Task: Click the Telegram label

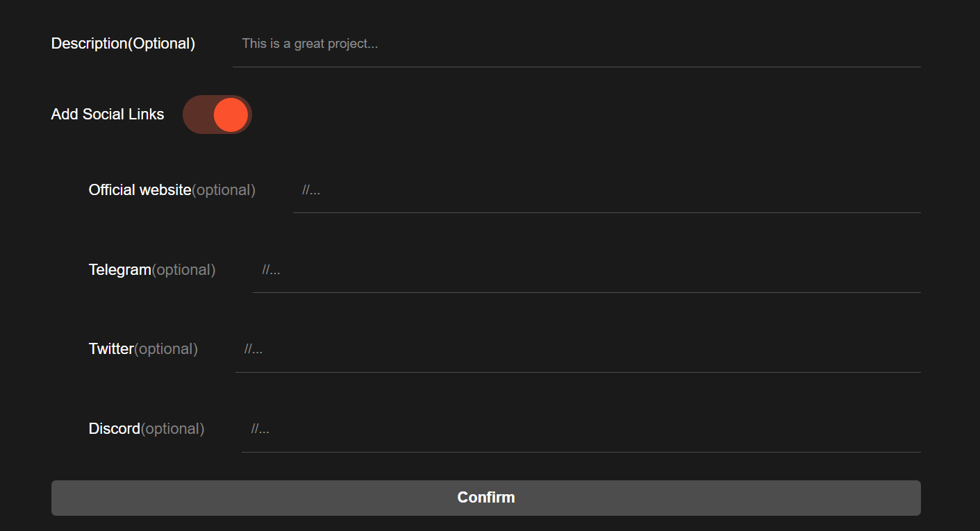Action: pyautogui.click(x=120, y=270)
